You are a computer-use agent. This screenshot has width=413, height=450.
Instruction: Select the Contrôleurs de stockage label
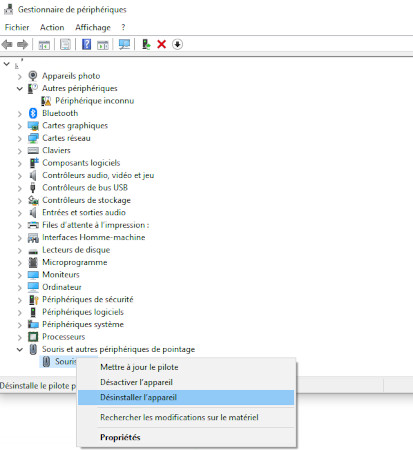86,200
